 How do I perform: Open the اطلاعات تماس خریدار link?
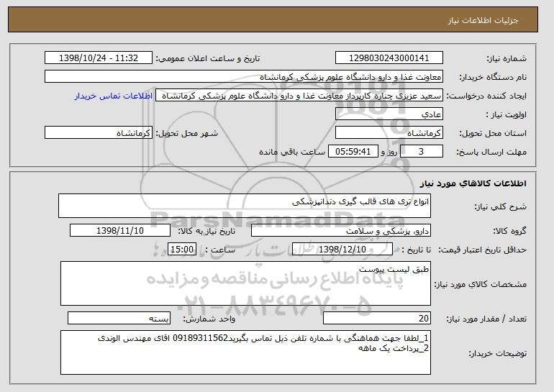point(114,96)
